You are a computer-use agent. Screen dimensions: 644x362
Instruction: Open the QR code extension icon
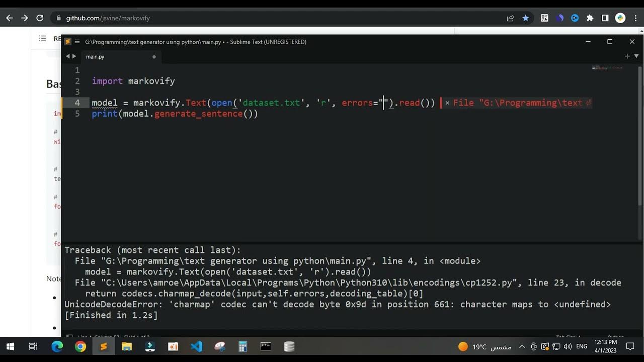pyautogui.click(x=544, y=18)
